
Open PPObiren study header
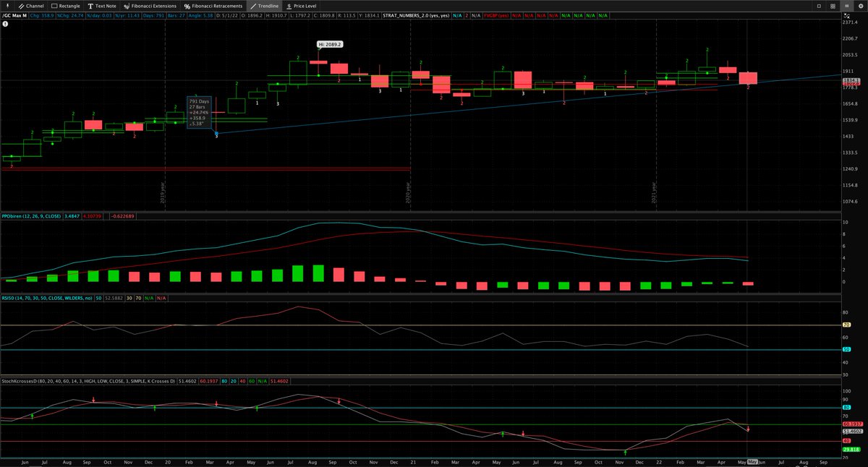(32, 216)
